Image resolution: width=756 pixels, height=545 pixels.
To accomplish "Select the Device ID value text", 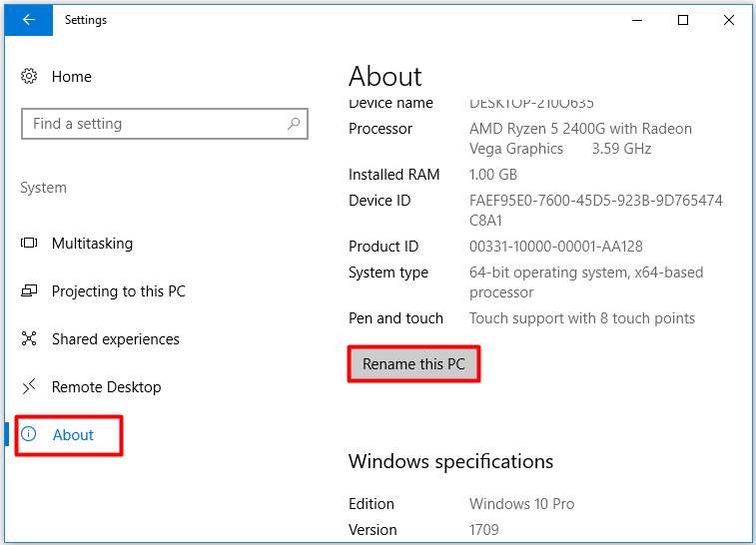I will (596, 210).
